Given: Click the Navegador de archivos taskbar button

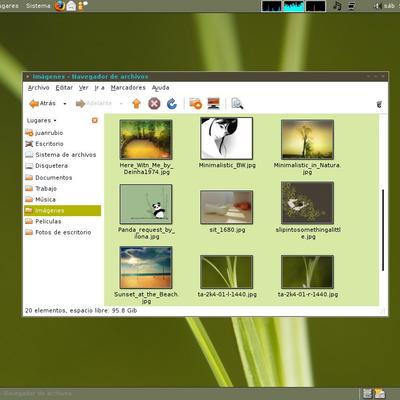Looking at the screenshot, I should coord(37,394).
